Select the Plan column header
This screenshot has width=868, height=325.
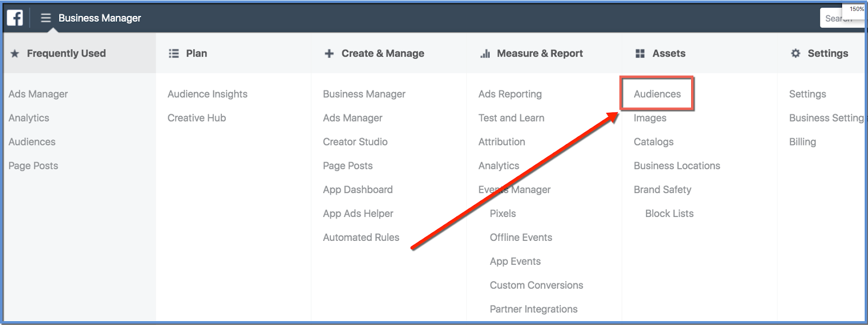[x=196, y=53]
